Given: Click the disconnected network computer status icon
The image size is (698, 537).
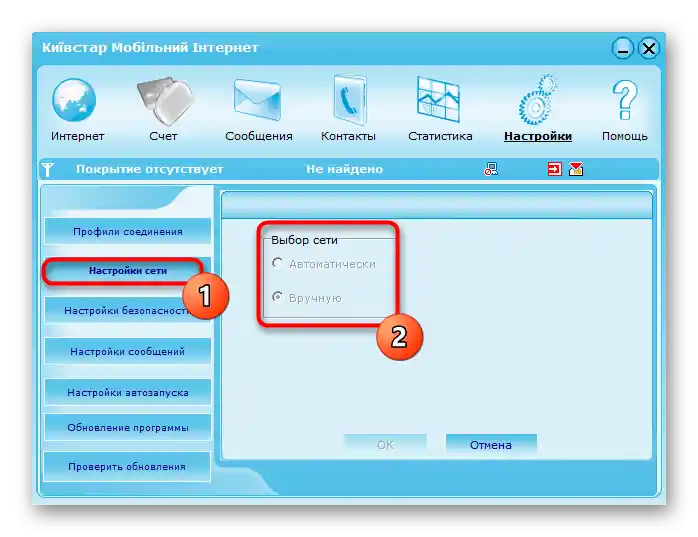Looking at the screenshot, I should (x=491, y=169).
